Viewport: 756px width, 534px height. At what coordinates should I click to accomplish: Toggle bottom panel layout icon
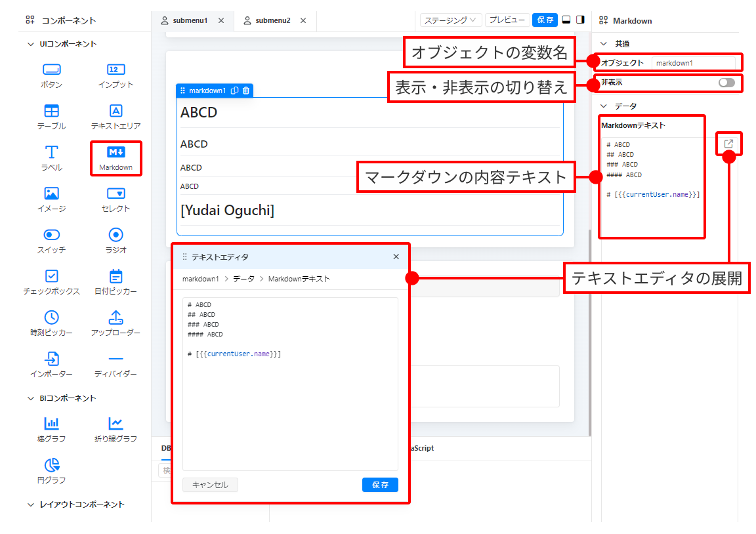click(x=566, y=20)
